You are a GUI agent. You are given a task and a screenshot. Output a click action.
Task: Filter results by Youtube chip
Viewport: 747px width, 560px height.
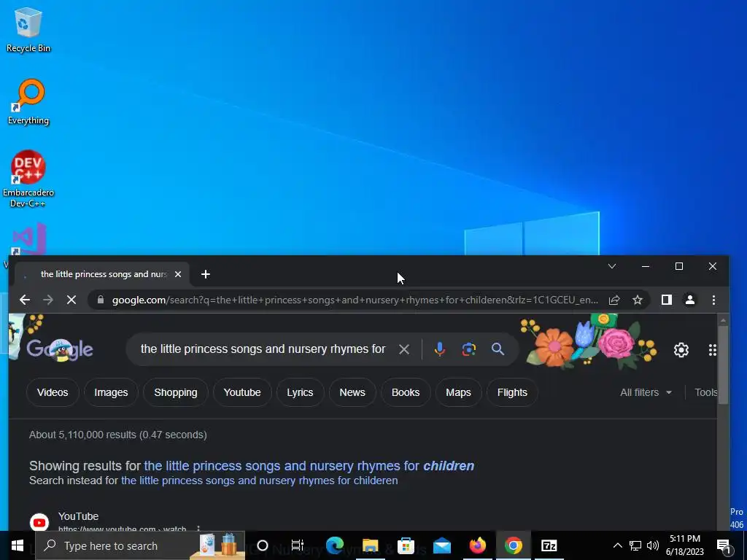click(242, 392)
